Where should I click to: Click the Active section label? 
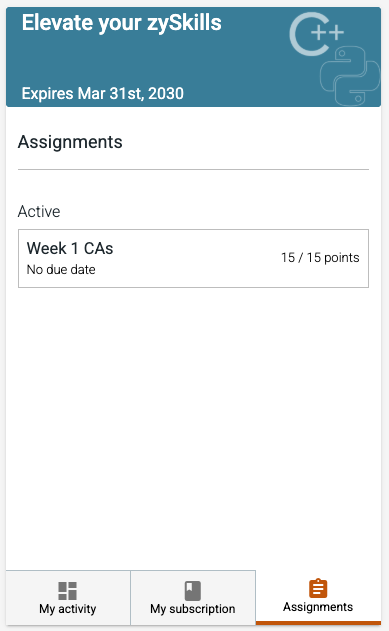(x=39, y=211)
